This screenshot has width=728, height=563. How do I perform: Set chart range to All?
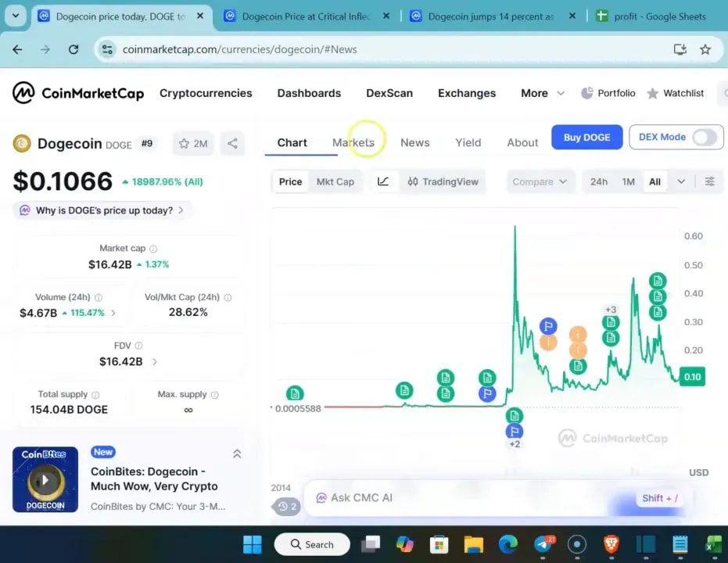click(x=654, y=182)
